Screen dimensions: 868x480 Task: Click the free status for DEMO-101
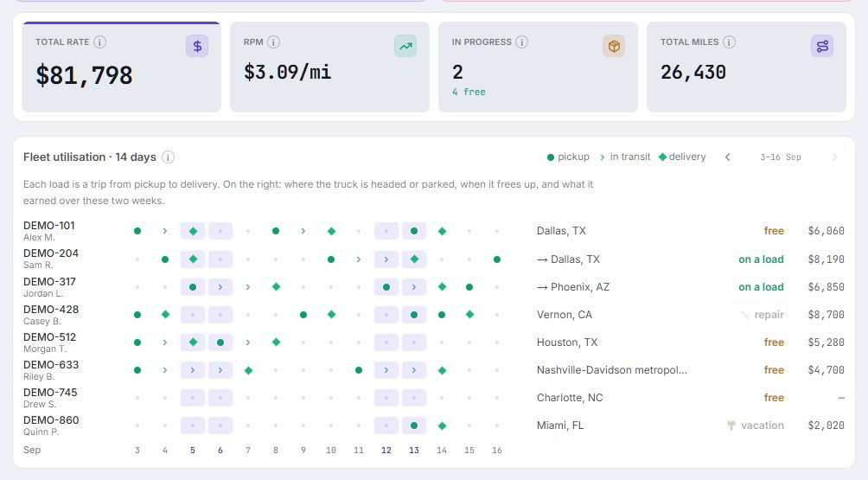coord(774,231)
